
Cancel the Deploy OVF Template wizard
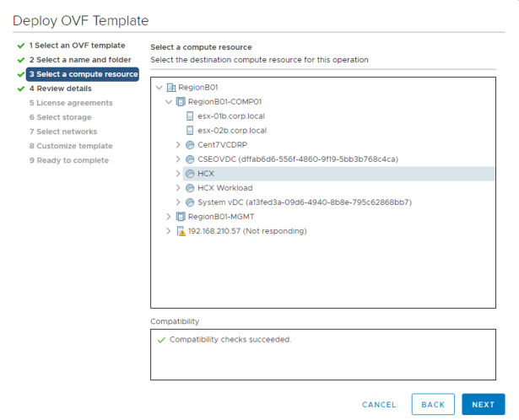[x=379, y=405]
